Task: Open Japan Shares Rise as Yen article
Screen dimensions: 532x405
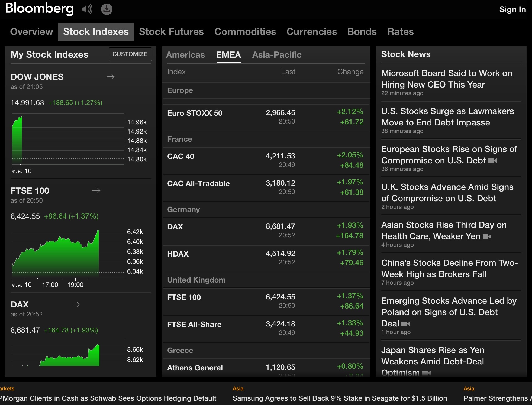Action: tap(451, 359)
